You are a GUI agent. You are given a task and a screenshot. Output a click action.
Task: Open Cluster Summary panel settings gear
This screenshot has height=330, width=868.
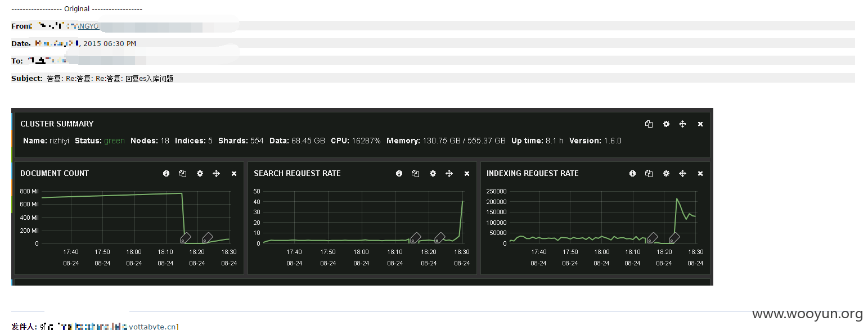coord(666,124)
